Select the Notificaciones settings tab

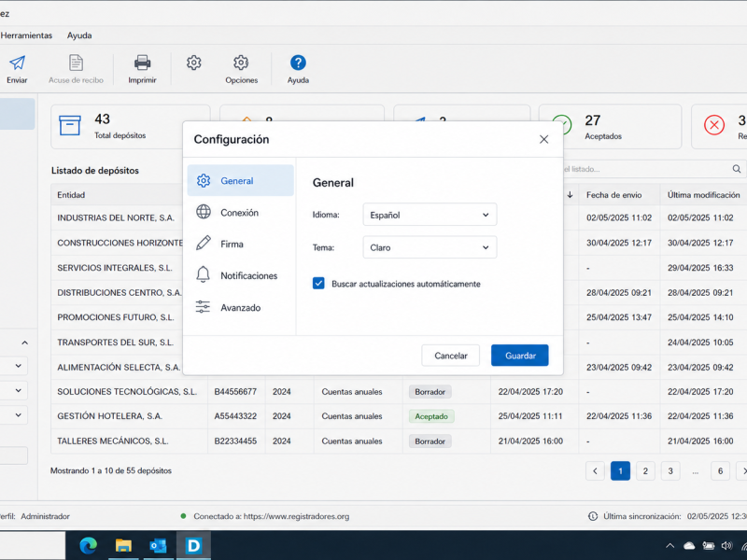[241, 275]
